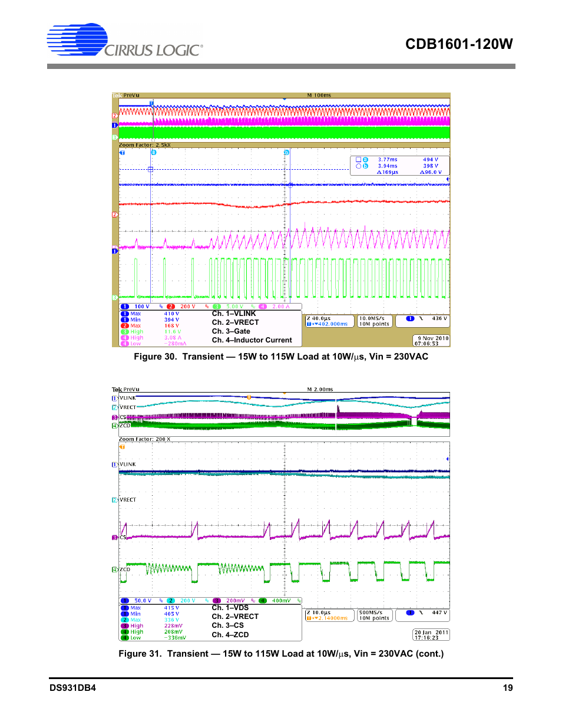Select trigger level '436 V'
This screenshot has height=728, width=562.
point(439,318)
